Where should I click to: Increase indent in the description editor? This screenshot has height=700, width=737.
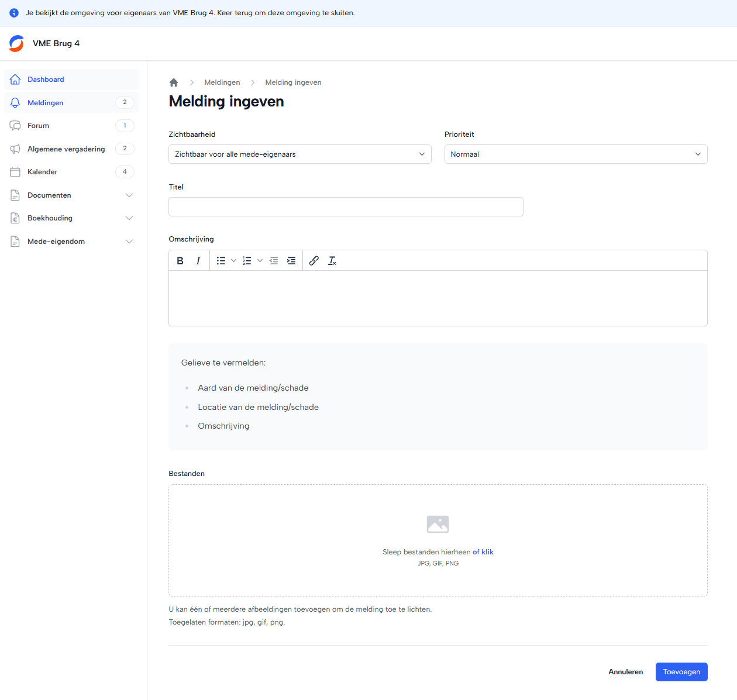[x=291, y=261]
